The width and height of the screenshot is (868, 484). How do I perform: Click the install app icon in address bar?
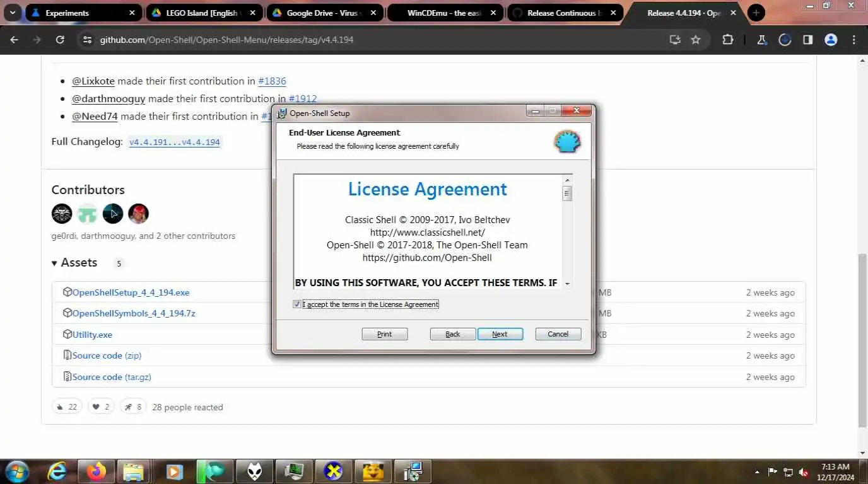coord(675,40)
